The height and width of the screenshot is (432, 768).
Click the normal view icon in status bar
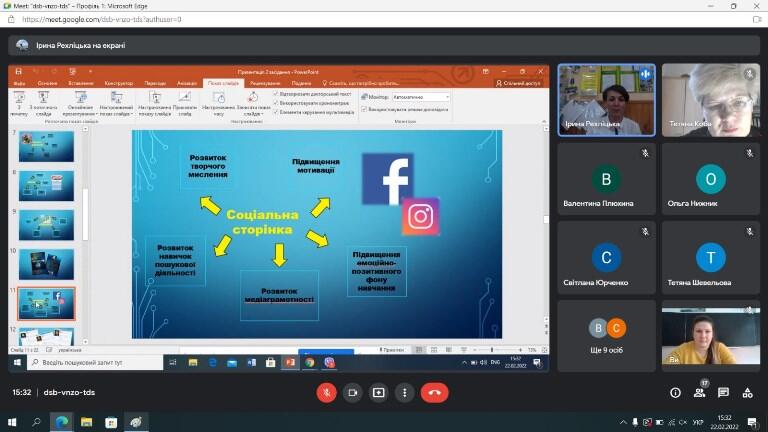point(419,350)
